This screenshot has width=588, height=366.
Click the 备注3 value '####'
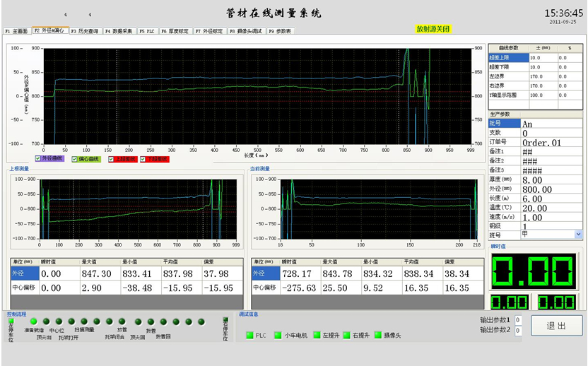coord(552,170)
